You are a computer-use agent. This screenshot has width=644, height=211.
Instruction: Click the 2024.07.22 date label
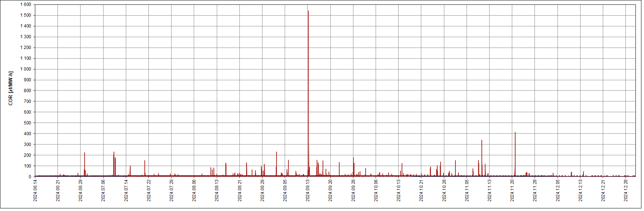tap(149, 191)
